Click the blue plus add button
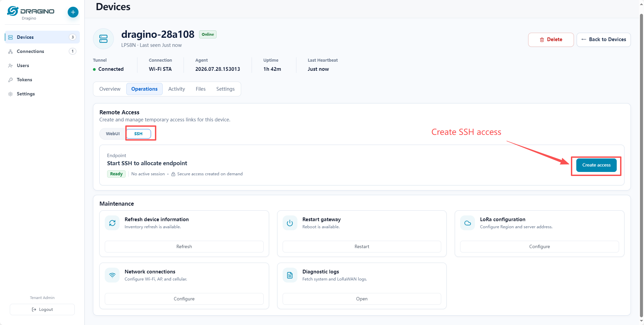644x325 pixels. click(73, 12)
